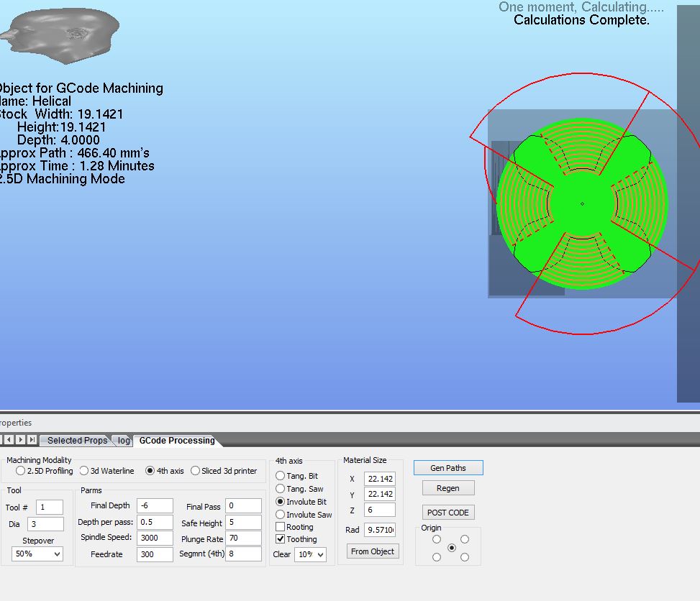This screenshot has width=700, height=601.
Task: Select Tang. Bit 4th axis option
Action: tap(281, 476)
